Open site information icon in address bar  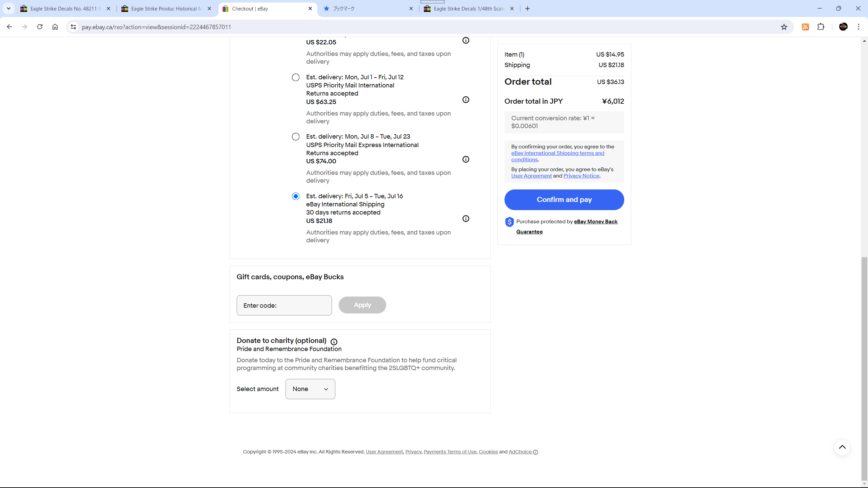click(x=73, y=27)
